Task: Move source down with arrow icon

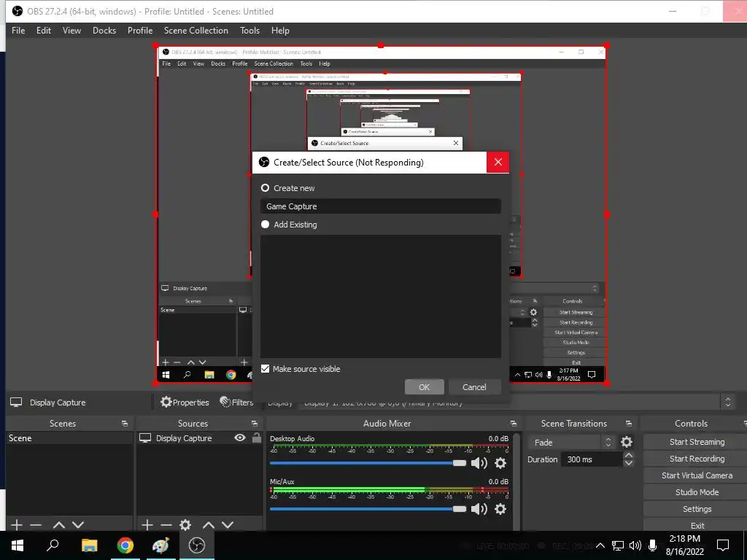Action: pyautogui.click(x=228, y=525)
